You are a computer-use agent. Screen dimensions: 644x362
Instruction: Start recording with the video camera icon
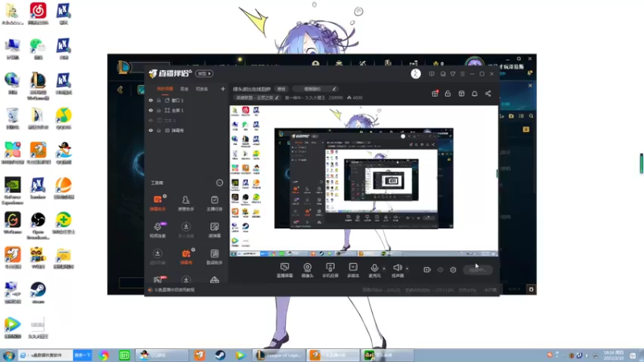pyautogui.click(x=427, y=269)
